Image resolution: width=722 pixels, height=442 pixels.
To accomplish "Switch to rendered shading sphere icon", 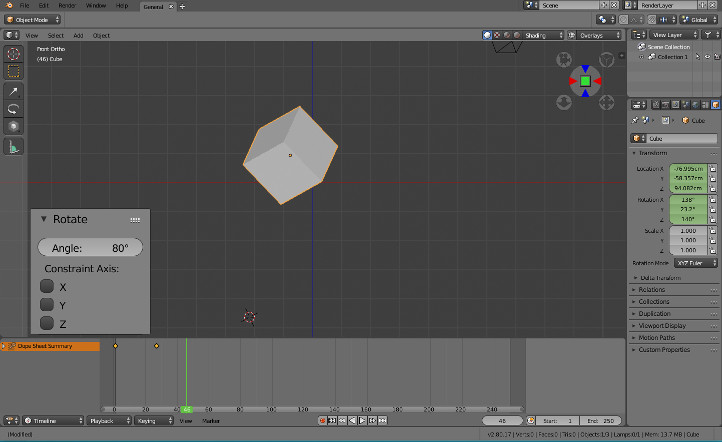I will pos(517,35).
